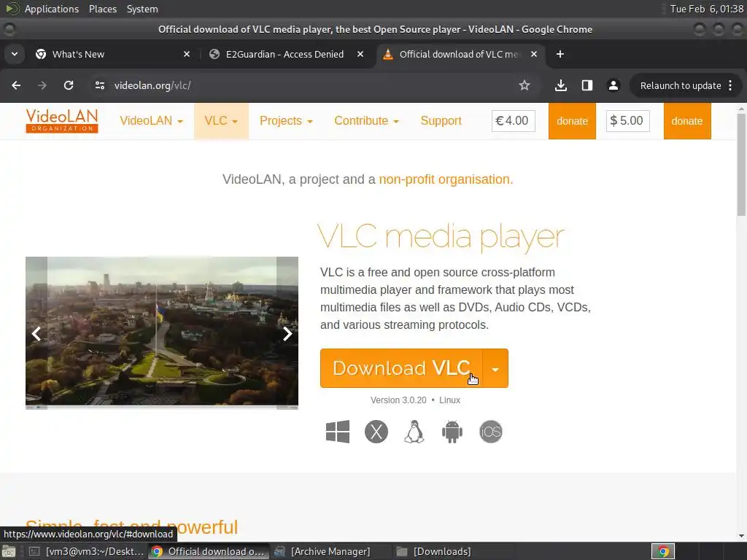Select the iOS download icon

point(490,432)
